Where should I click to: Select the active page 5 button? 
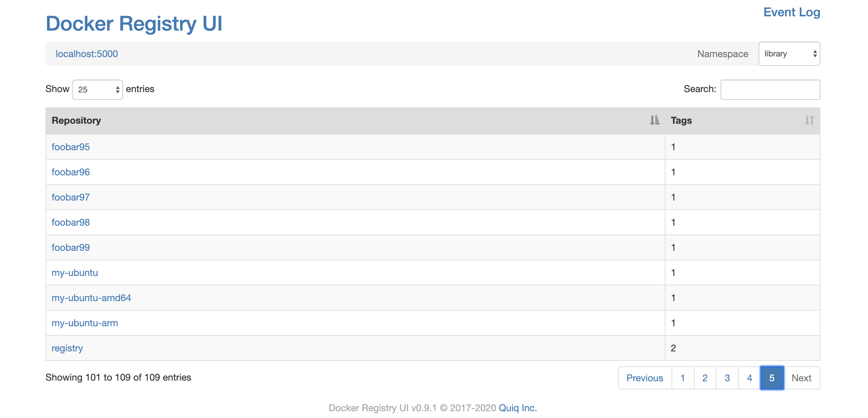click(772, 378)
